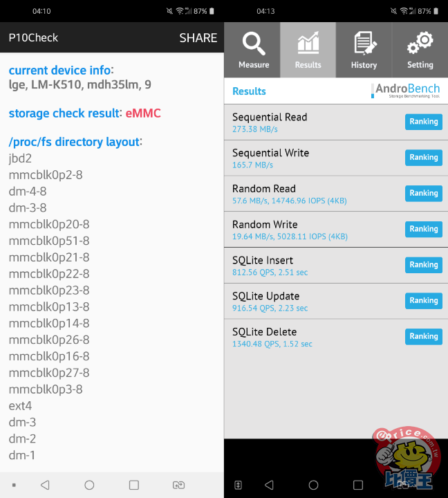Open recent apps on the left phone

tap(134, 485)
